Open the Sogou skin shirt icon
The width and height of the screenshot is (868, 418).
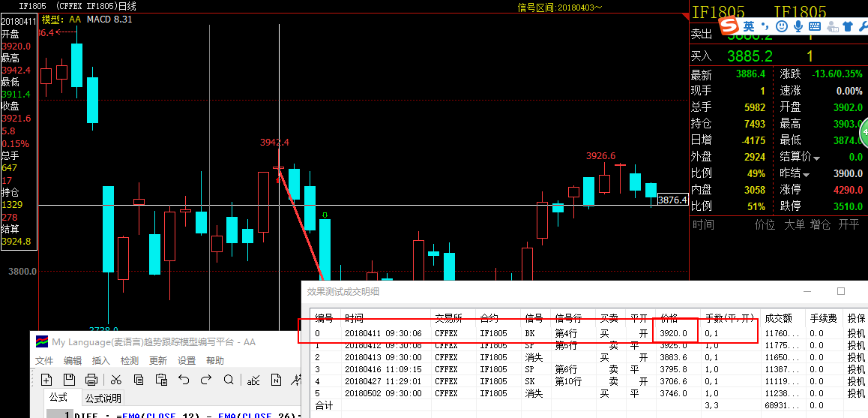[x=848, y=26]
